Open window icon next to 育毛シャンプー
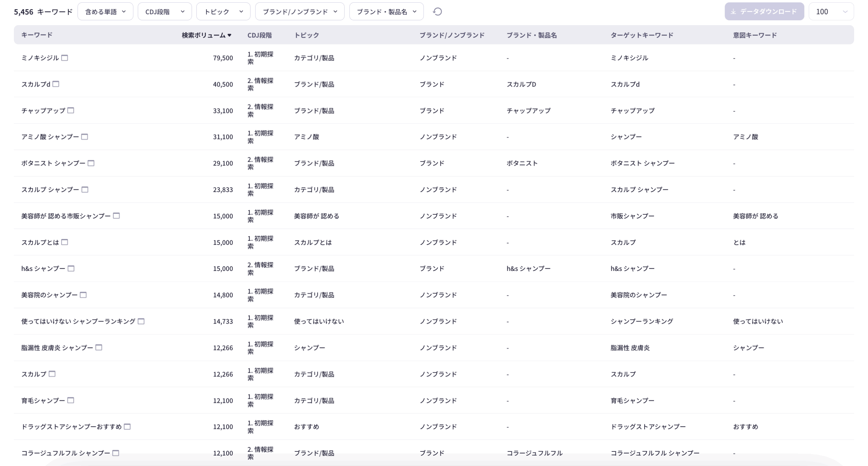 tap(71, 400)
